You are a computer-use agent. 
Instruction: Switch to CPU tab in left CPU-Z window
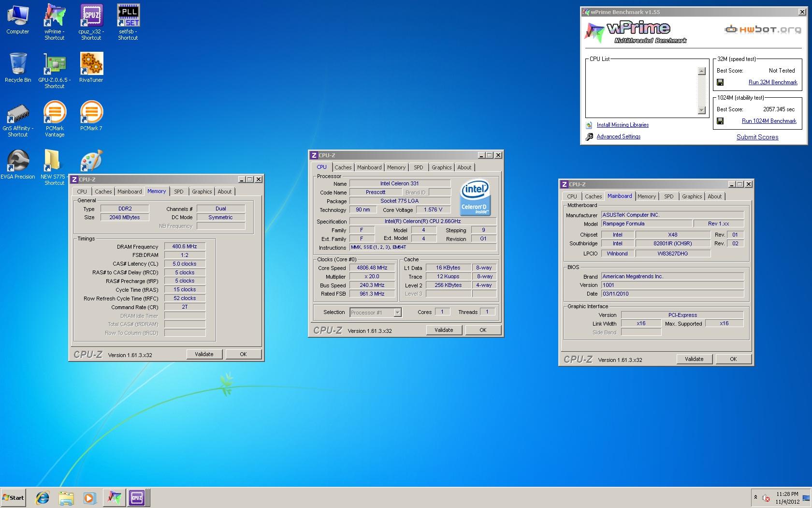tap(82, 192)
